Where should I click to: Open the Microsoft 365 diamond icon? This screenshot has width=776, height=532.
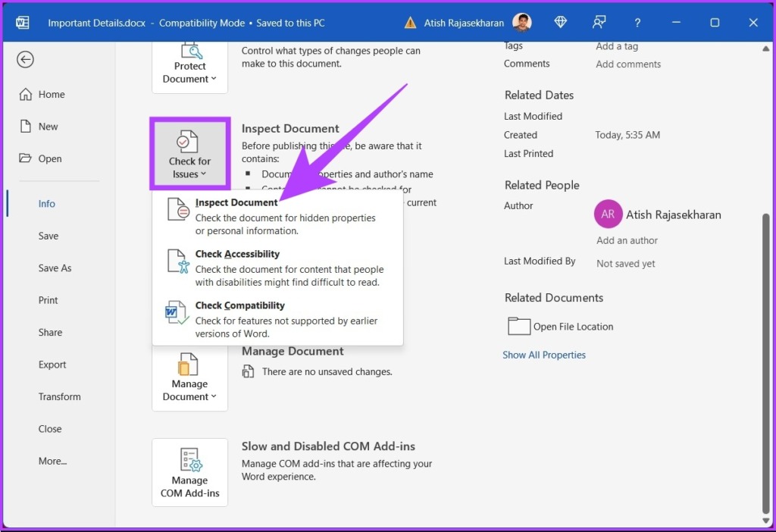pyautogui.click(x=561, y=23)
